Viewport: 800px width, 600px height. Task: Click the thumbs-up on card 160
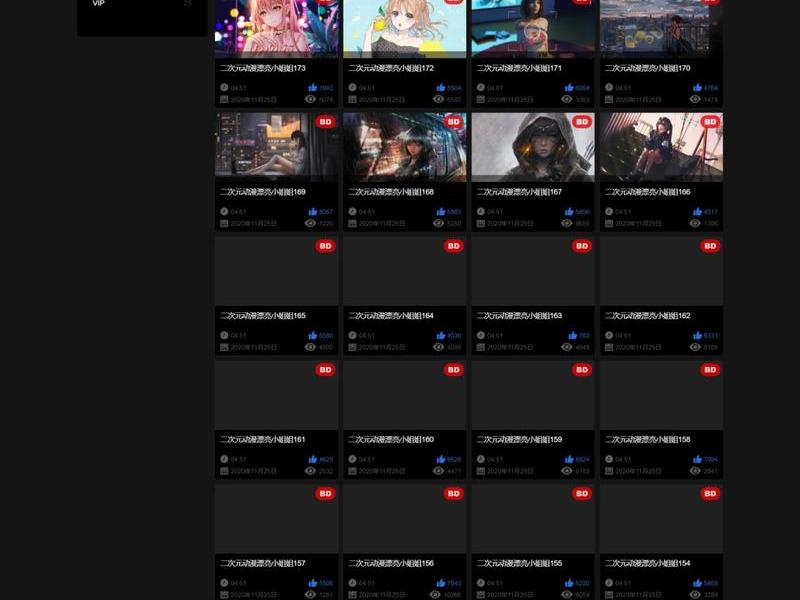point(441,459)
